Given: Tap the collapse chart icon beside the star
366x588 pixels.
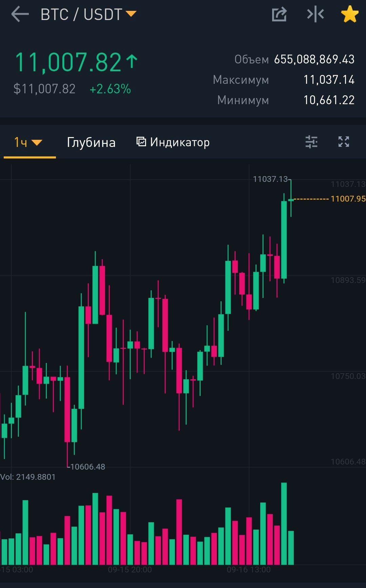Looking at the screenshot, I should click(315, 15).
